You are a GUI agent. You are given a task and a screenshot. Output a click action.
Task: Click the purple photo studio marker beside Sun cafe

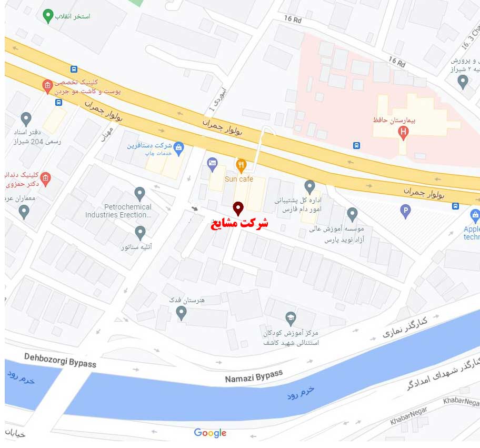click(x=212, y=165)
